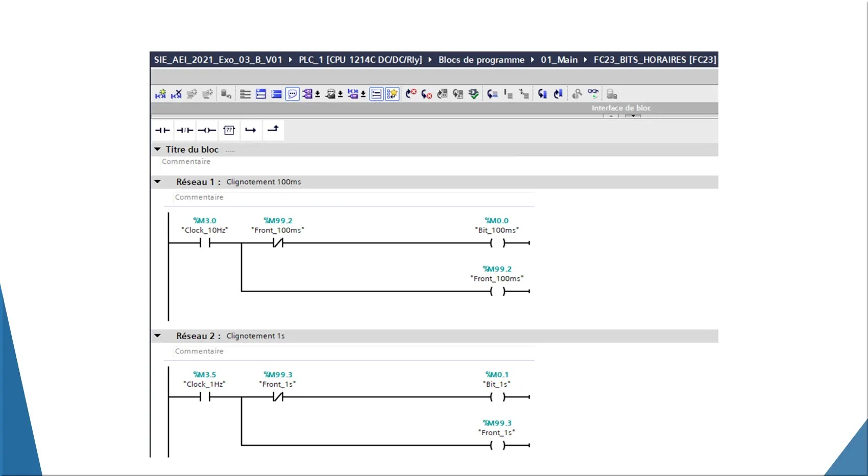Toggle monitoring on/off glasses icon
Image resolution: width=868 pixels, height=476 pixels.
(x=593, y=94)
